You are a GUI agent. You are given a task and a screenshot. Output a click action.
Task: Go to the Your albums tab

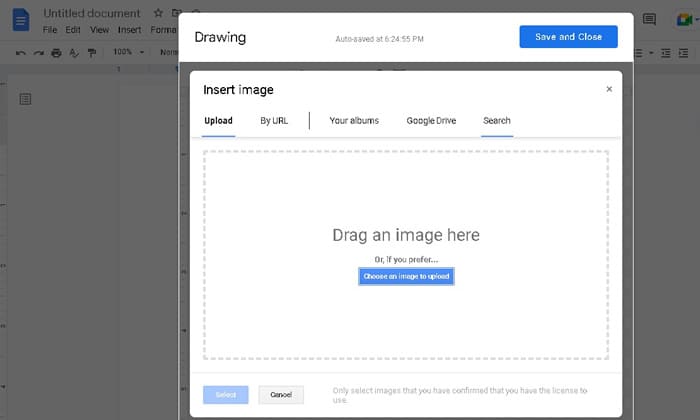pyautogui.click(x=354, y=121)
